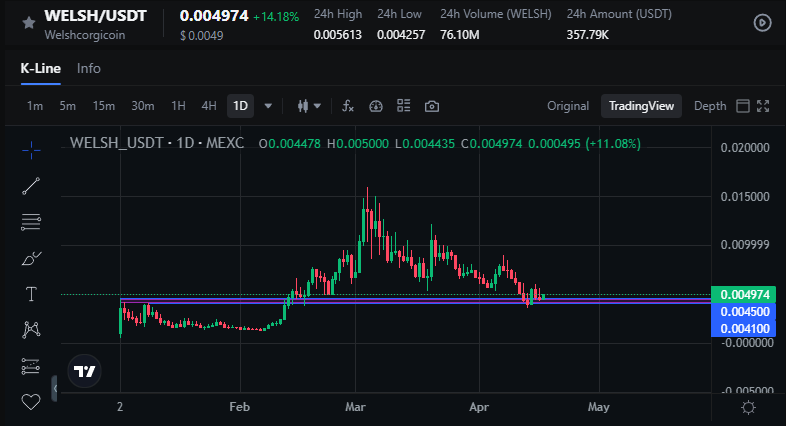Open the indicators fx menu
The image size is (786, 426).
[x=348, y=106]
